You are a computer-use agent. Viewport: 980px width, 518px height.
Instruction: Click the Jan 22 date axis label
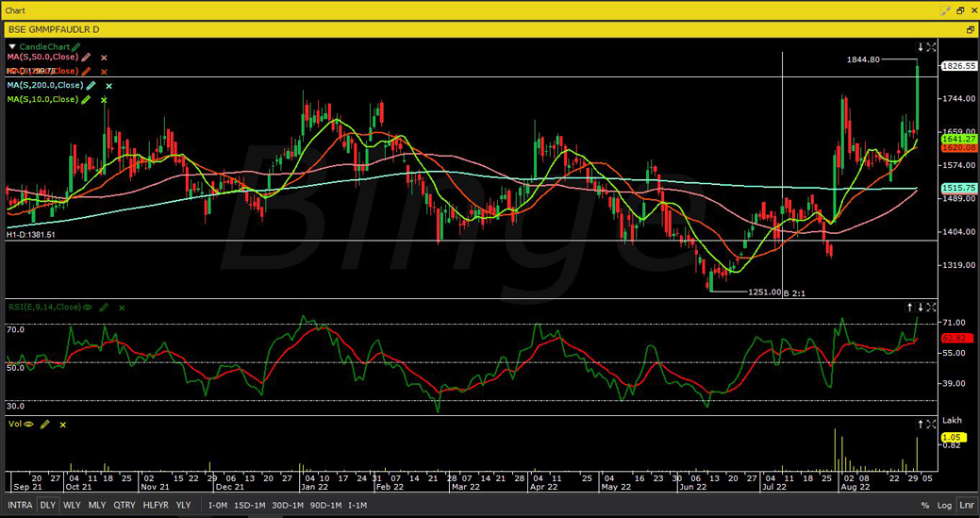point(314,487)
